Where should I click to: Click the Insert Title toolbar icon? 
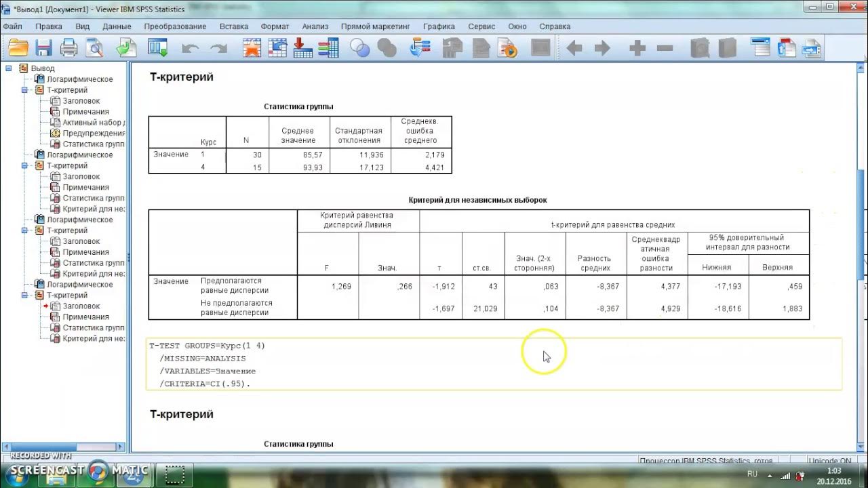point(786,48)
